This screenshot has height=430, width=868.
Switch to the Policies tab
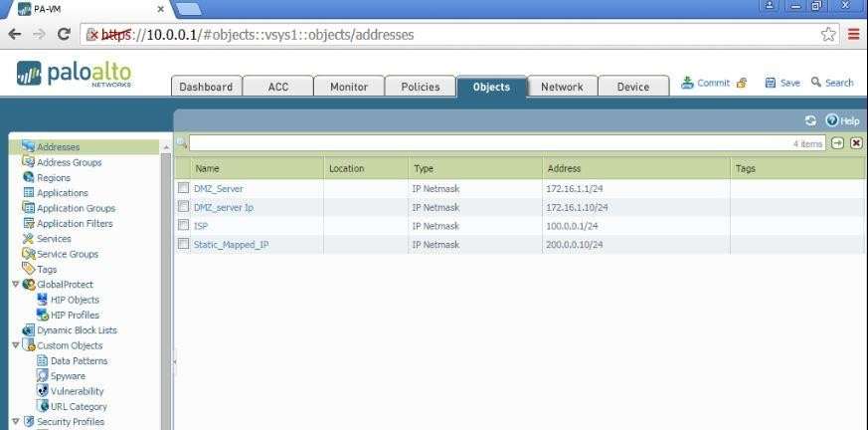(420, 87)
